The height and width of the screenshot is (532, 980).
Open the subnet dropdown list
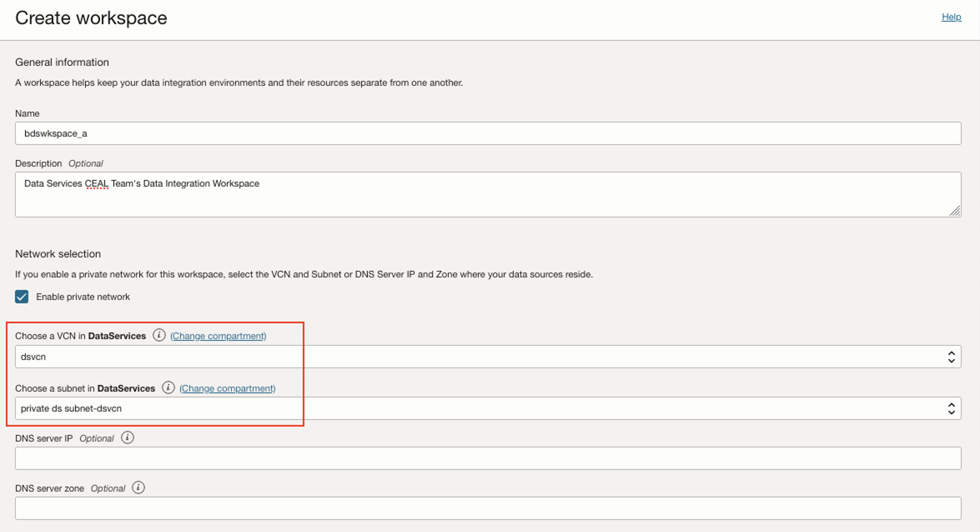pos(487,408)
